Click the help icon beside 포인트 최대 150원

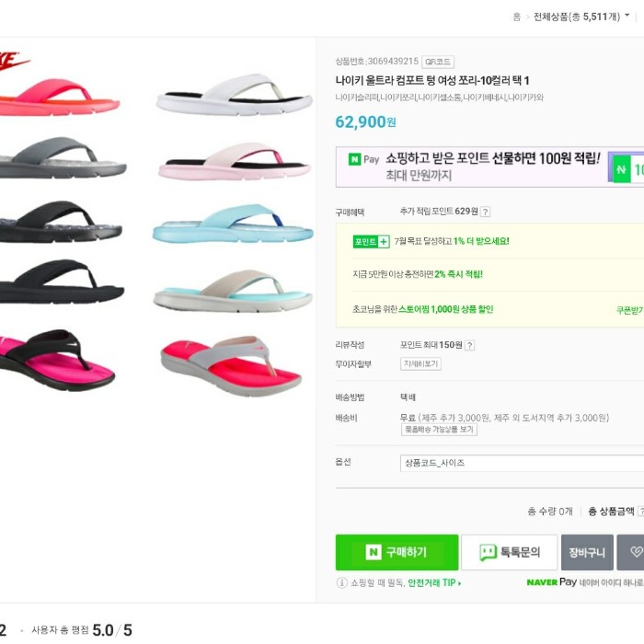pyautogui.click(x=469, y=345)
